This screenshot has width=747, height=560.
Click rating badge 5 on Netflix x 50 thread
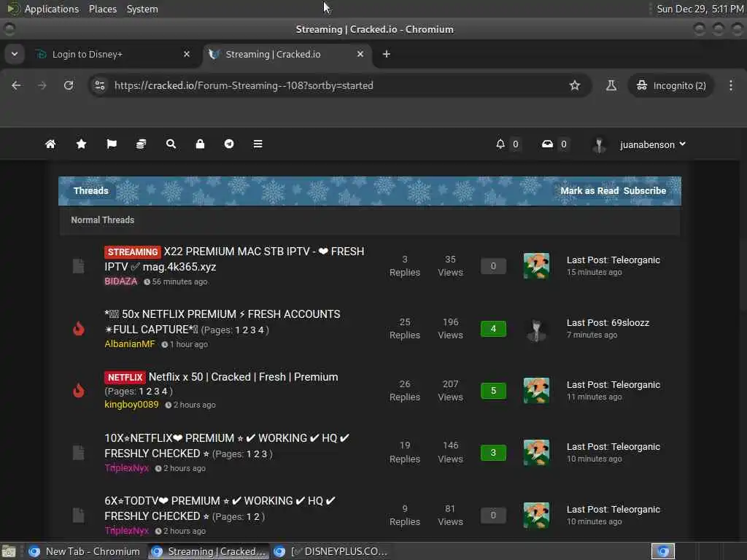pyautogui.click(x=493, y=391)
